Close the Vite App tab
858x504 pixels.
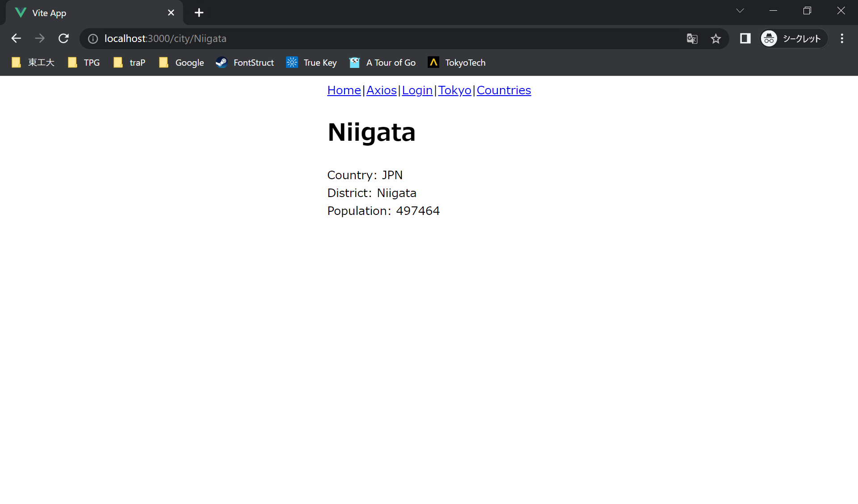[171, 13]
